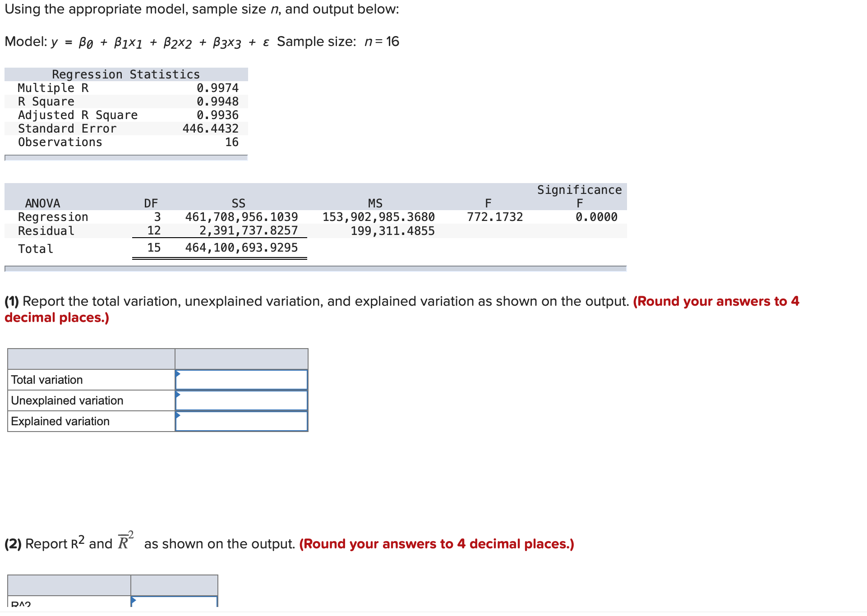Select the Significance F value 0.0000

coord(596,216)
